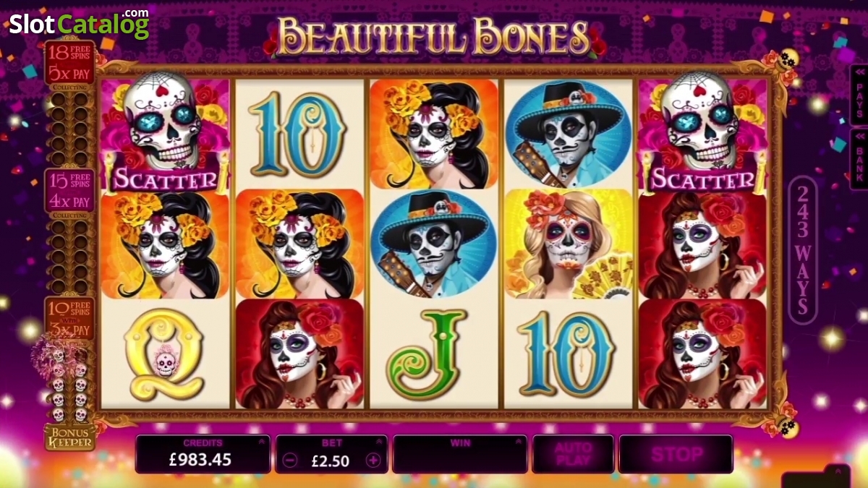Viewport: 868px width, 488px height.
Task: Expand the Bet panel arrow
Action: [x=378, y=441]
